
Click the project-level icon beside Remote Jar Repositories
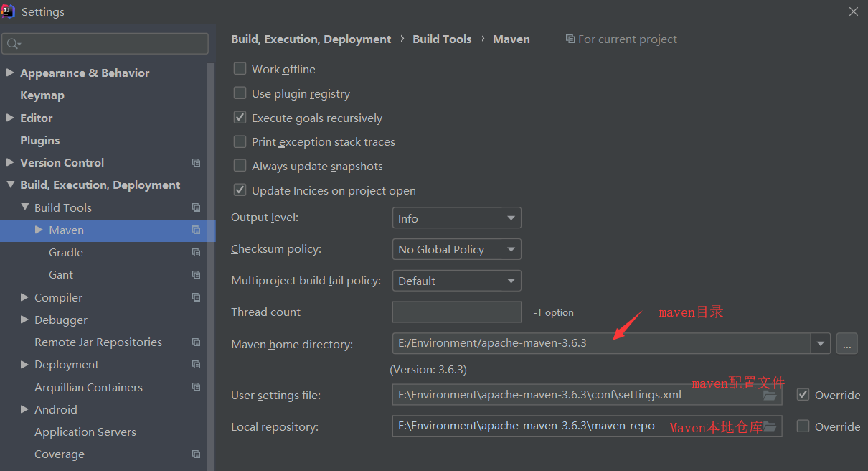pos(196,342)
